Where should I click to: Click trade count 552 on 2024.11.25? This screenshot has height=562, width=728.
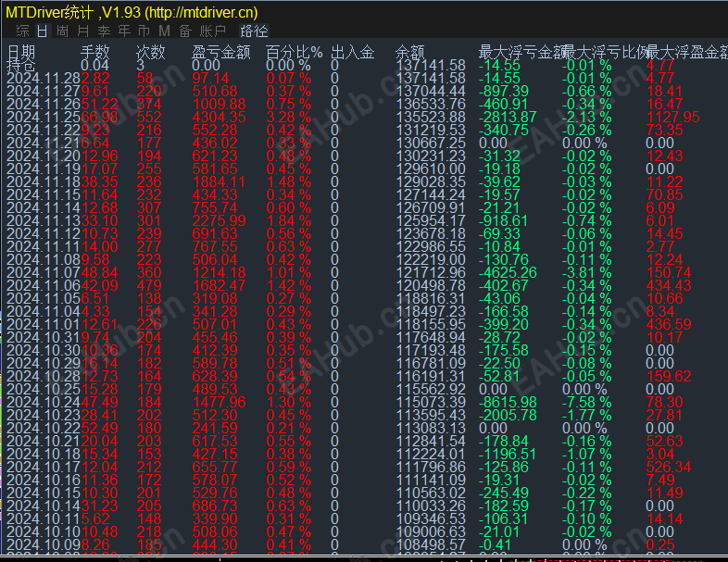coord(149,117)
